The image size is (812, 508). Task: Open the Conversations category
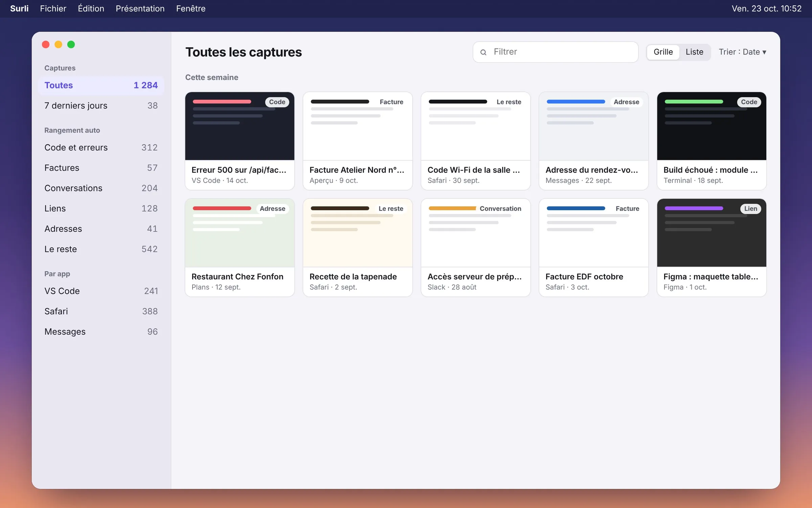click(x=101, y=188)
